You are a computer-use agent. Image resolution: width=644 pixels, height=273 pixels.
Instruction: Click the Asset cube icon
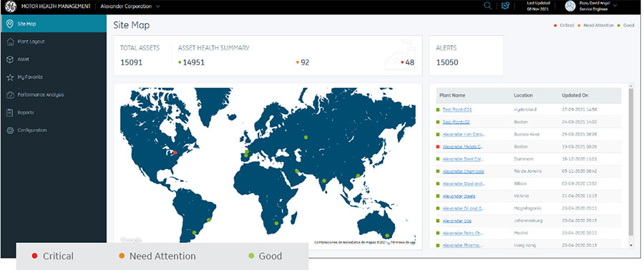(x=10, y=59)
